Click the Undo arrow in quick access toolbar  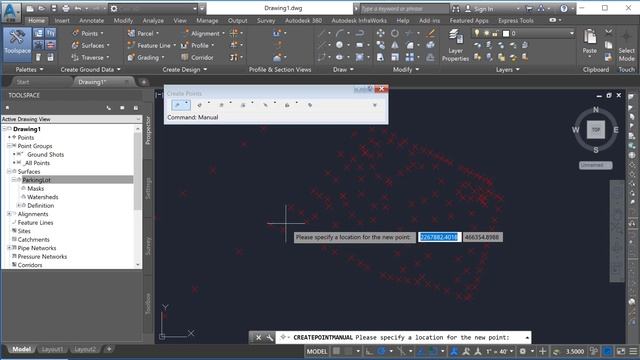point(78,8)
